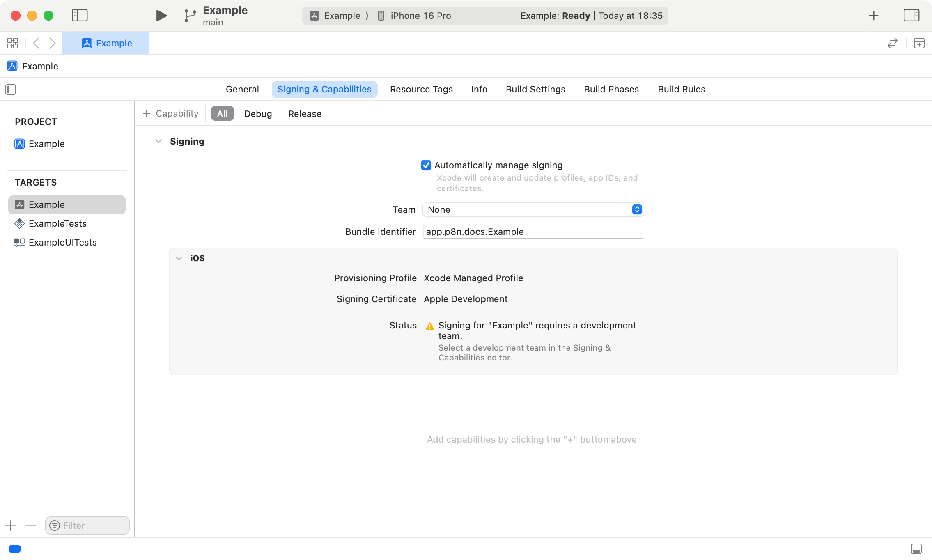This screenshot has height=560, width=932.
Task: Click the Bundle Identifier text field
Action: [x=533, y=232]
